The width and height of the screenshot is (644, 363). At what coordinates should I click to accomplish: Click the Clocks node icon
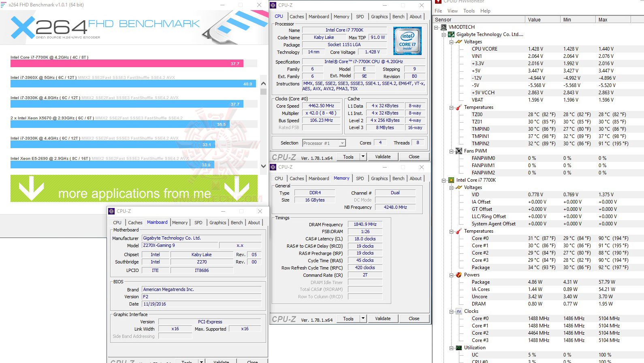459,311
